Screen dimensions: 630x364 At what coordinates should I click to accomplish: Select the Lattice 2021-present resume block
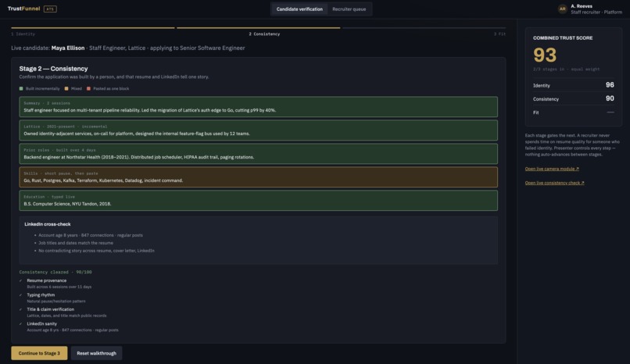pos(259,130)
